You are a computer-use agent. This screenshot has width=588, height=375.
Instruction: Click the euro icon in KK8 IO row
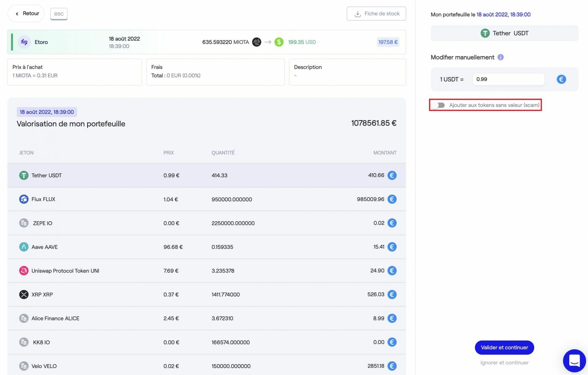pyautogui.click(x=392, y=342)
